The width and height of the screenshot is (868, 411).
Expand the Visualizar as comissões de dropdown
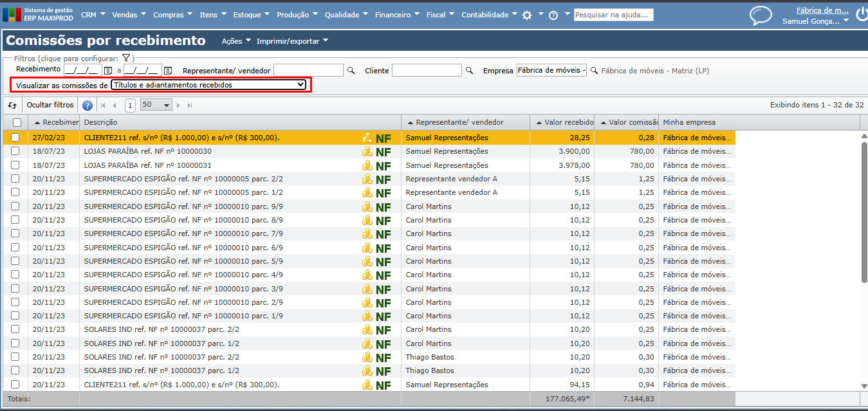tap(208, 85)
